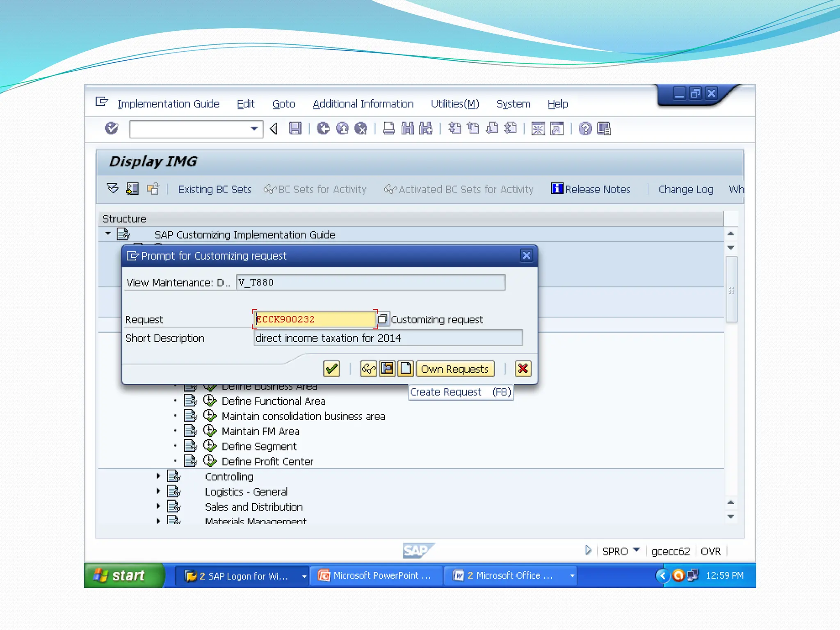The width and height of the screenshot is (840, 630).
Task: Confirm dialog with the green checkmark button
Action: point(331,369)
